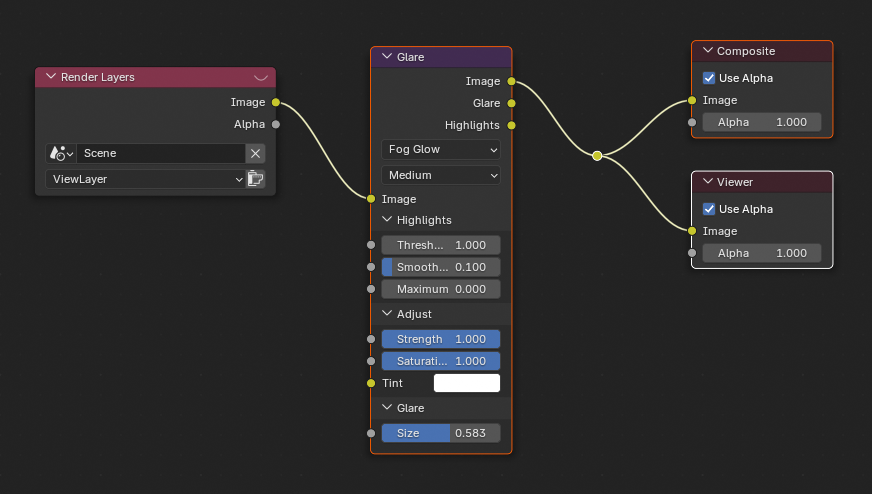This screenshot has height=494, width=872.
Task: Toggle Use Alpha in the Viewer node
Action: tap(709, 209)
